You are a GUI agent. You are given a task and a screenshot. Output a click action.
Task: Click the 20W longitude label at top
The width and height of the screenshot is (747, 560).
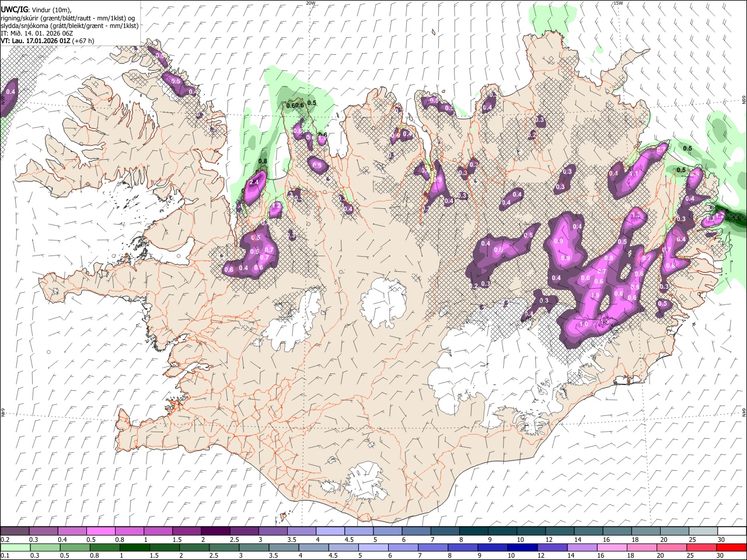coord(310,3)
